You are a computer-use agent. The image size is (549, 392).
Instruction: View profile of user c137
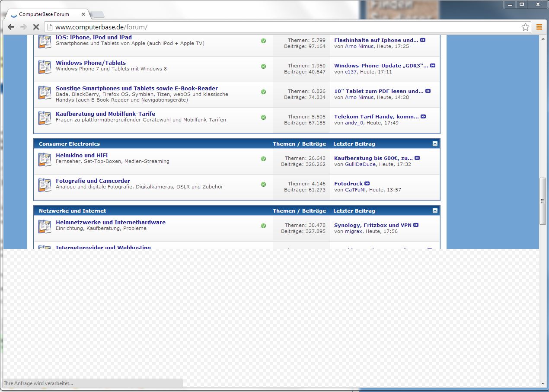tap(351, 72)
